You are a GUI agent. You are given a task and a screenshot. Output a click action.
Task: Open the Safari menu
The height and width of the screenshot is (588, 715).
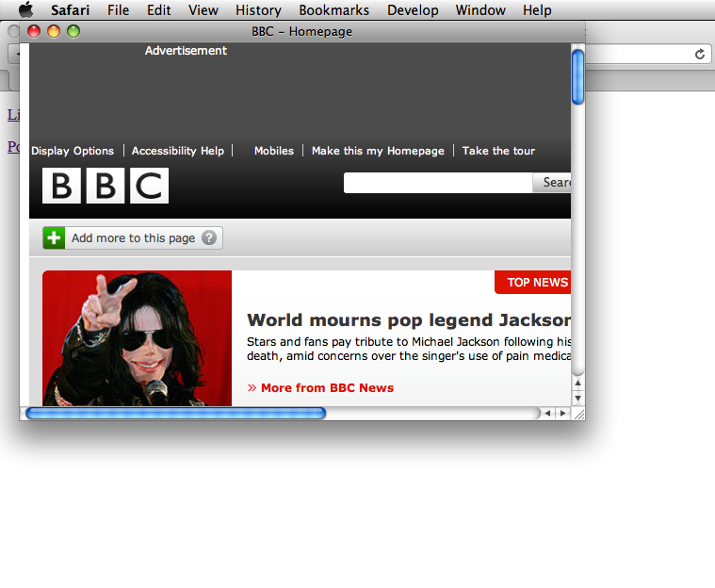click(x=71, y=10)
